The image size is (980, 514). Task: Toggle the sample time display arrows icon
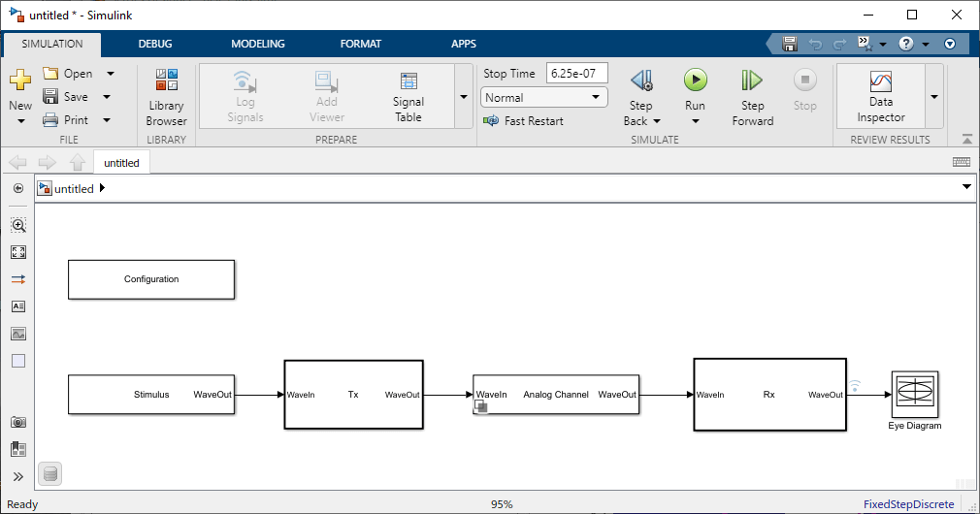tap(18, 279)
